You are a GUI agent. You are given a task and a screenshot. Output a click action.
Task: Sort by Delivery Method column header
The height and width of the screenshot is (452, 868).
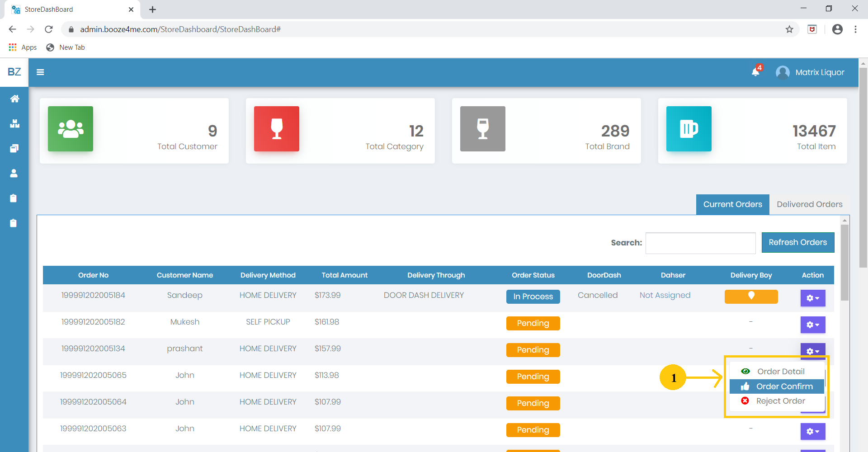tap(268, 275)
